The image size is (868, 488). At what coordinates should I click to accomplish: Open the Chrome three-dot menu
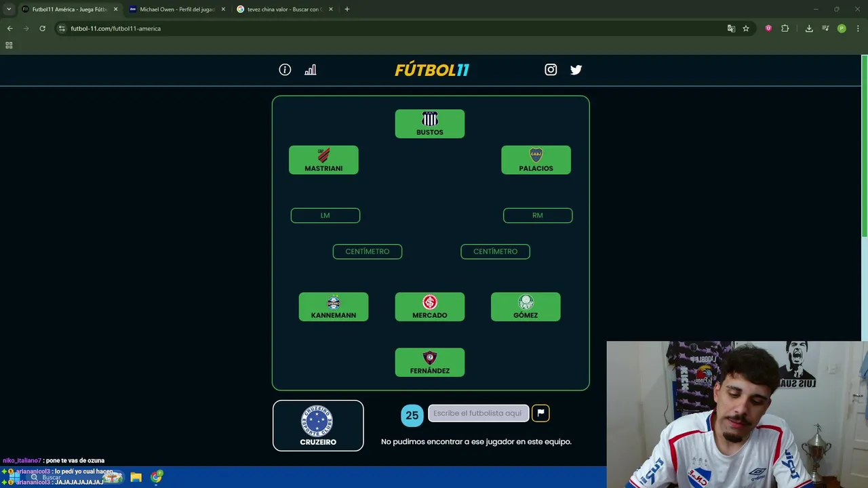pyautogui.click(x=858, y=28)
